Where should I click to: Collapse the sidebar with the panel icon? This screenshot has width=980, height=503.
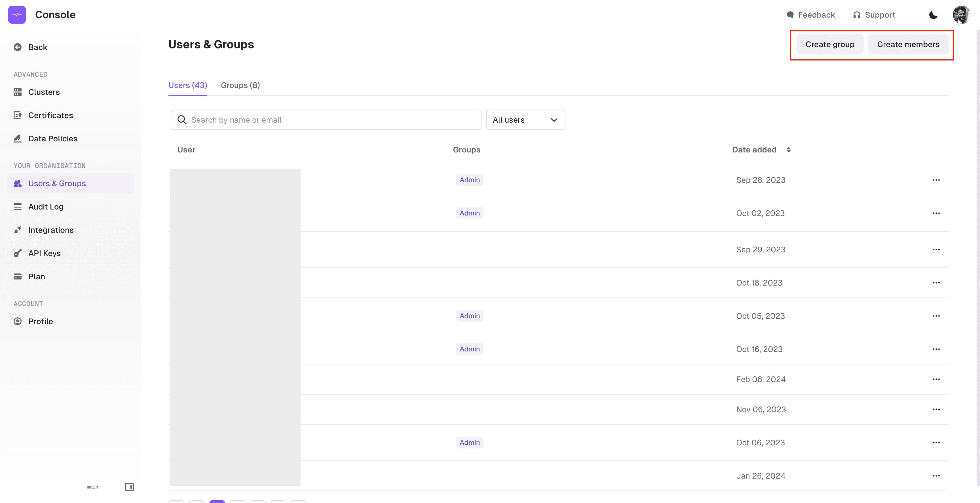[129, 487]
